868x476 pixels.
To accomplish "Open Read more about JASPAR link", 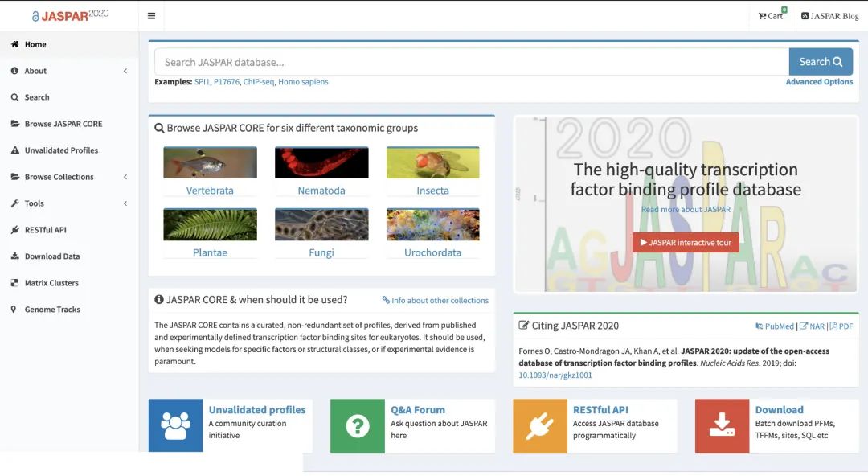I will pos(686,210).
